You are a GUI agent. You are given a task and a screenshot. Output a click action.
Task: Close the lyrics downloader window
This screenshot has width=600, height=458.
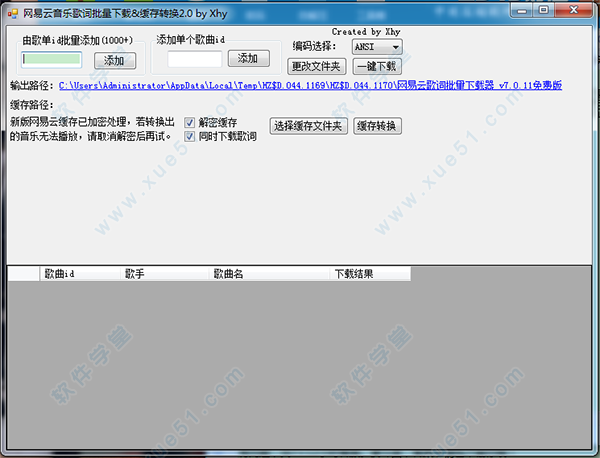point(573,10)
